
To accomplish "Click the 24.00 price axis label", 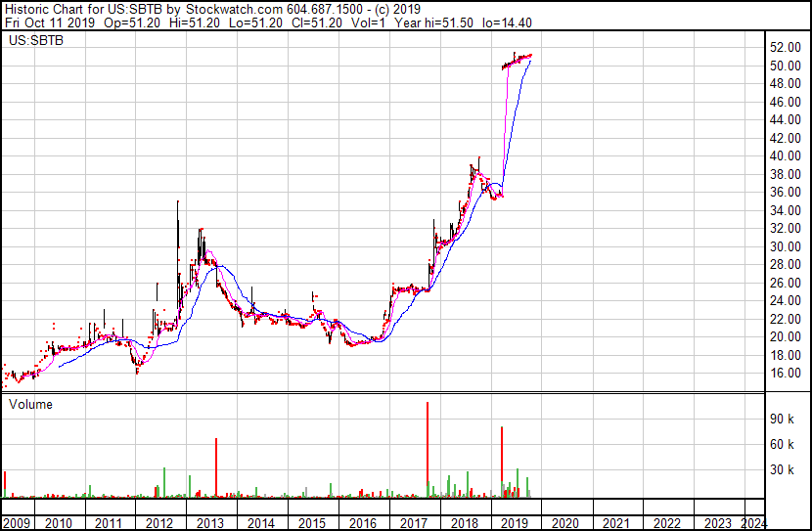I will point(785,300).
